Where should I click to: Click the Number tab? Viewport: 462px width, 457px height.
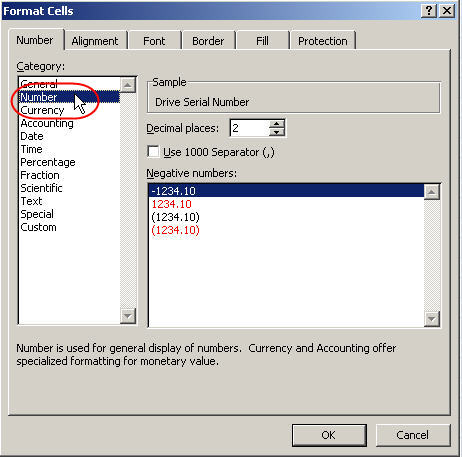(x=35, y=40)
